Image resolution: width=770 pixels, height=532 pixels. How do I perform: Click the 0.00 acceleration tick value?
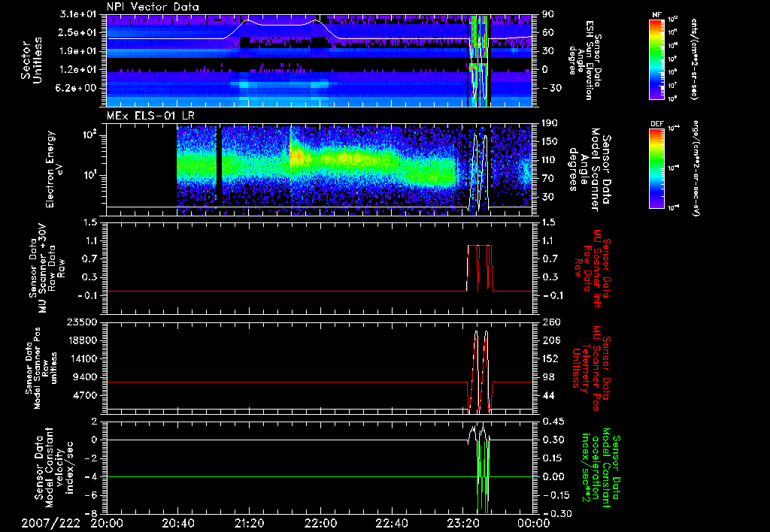coord(553,476)
